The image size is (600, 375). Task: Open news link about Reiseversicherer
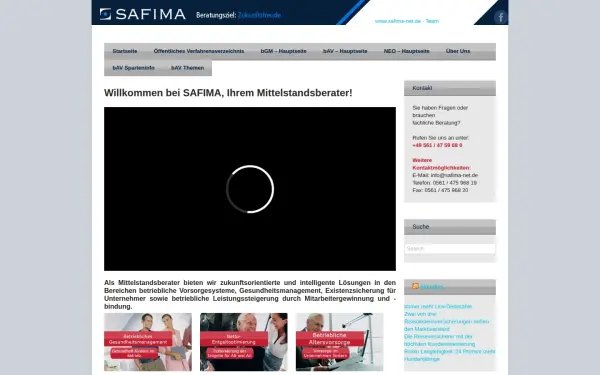(439, 340)
